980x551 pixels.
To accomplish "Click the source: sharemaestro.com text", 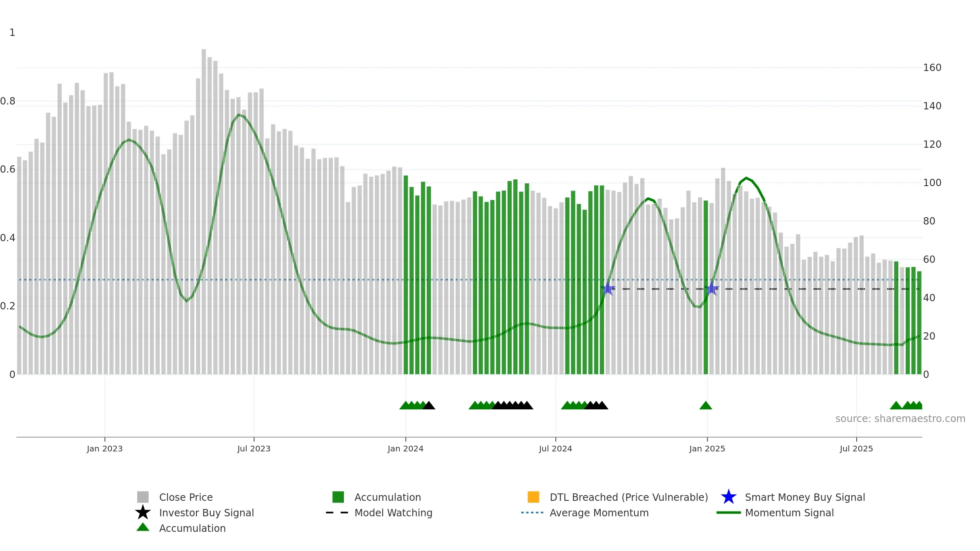I will pos(900,419).
